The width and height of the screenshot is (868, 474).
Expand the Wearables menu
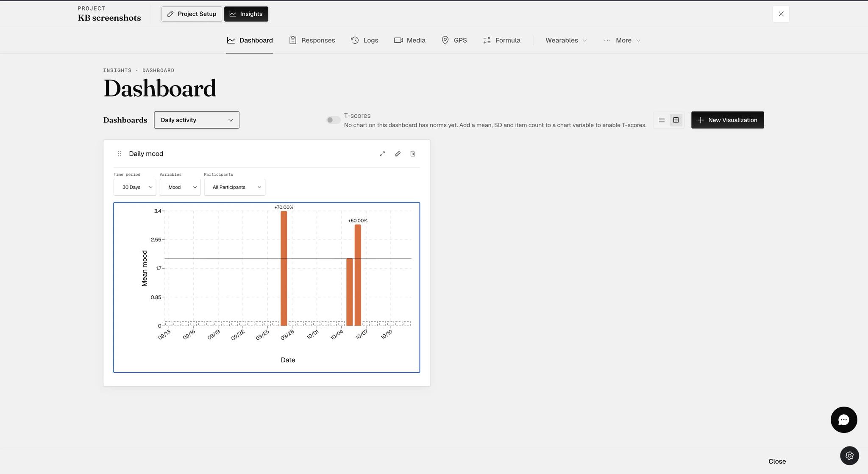coord(566,40)
